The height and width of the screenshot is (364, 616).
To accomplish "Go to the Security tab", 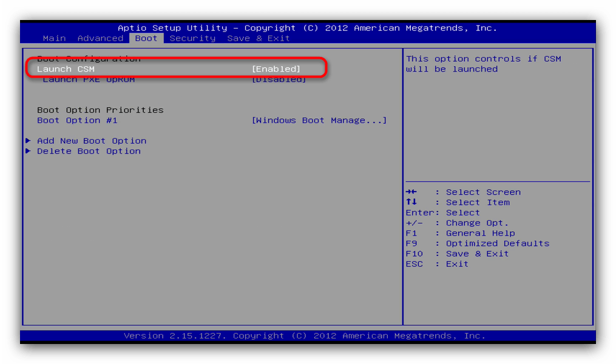I will click(x=192, y=38).
